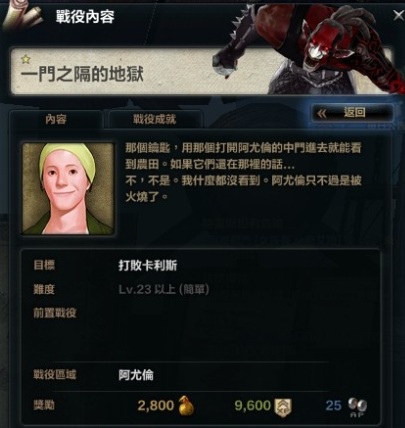Switch to the 內容 tab
This screenshot has height=428, width=405.
[x=56, y=119]
